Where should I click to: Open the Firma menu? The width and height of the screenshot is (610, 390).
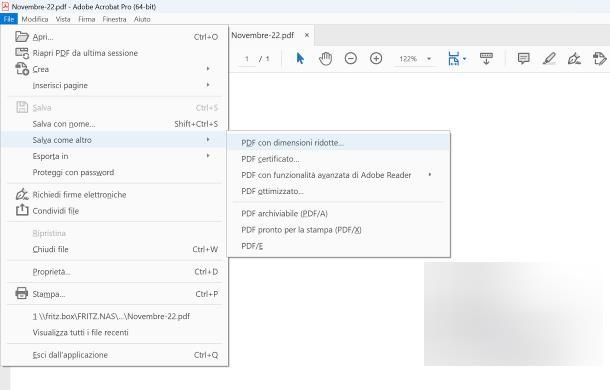click(86, 19)
